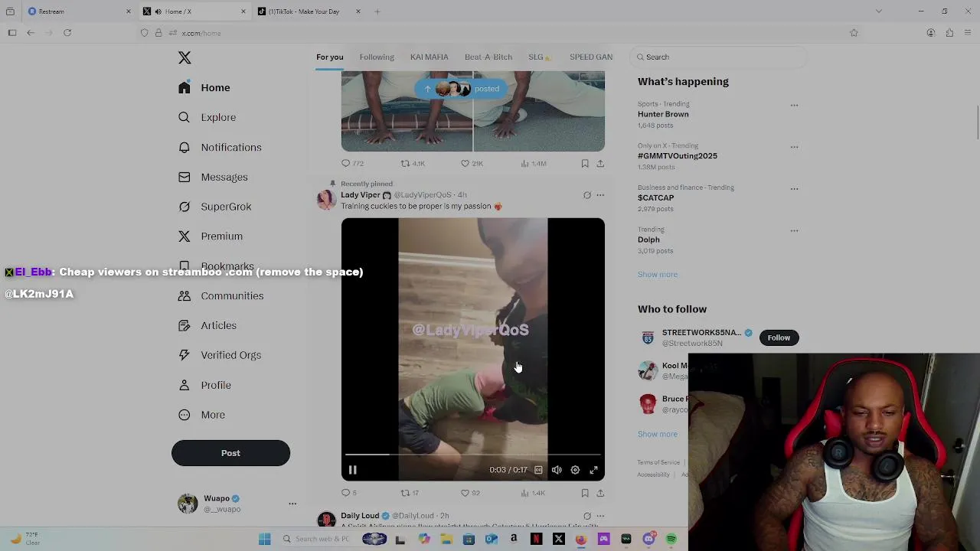
Task: Toggle video captions
Action: [538, 470]
